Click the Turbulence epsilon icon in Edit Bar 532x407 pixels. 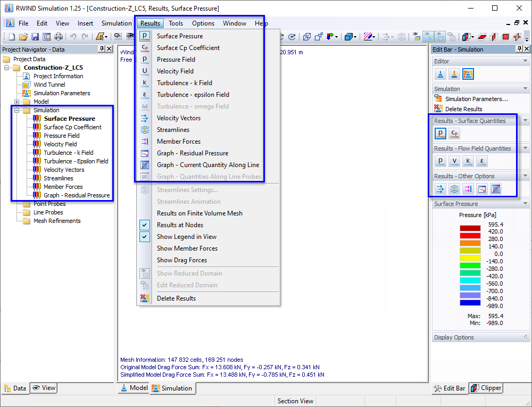[482, 161]
